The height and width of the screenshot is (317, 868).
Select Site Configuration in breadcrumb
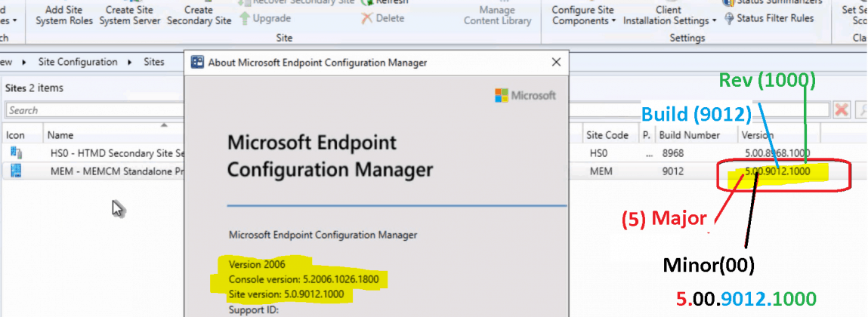78,62
